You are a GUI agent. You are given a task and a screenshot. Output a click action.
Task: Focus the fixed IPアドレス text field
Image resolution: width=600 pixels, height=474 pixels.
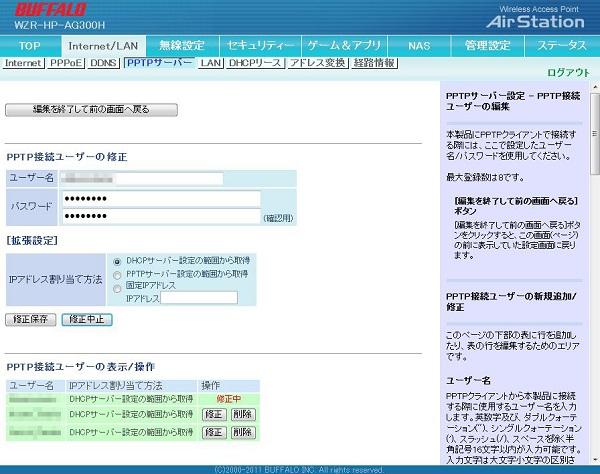pyautogui.click(x=199, y=297)
